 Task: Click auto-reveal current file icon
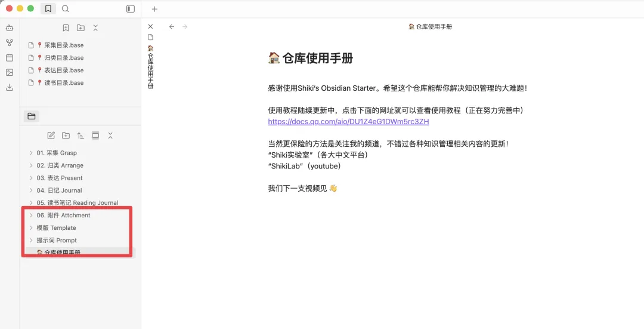(x=95, y=136)
